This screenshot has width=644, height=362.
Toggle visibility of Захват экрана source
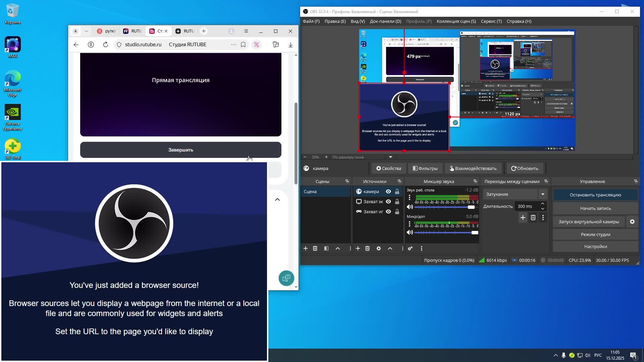click(x=388, y=201)
